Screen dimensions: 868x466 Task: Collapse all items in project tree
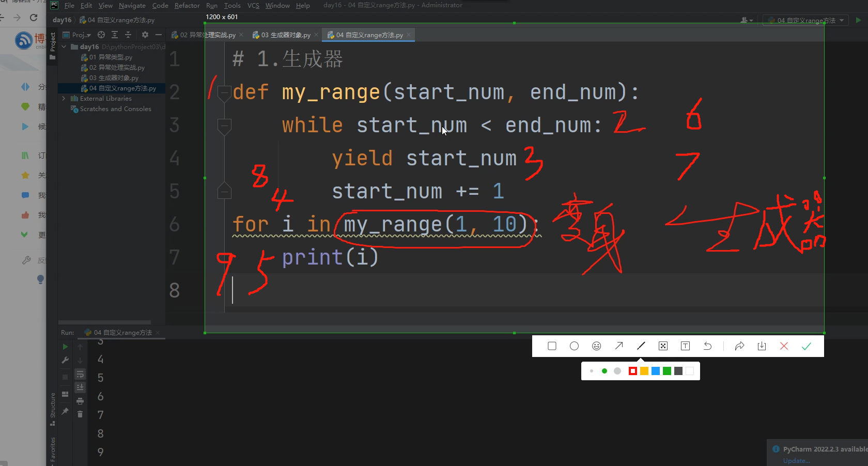[x=128, y=35]
